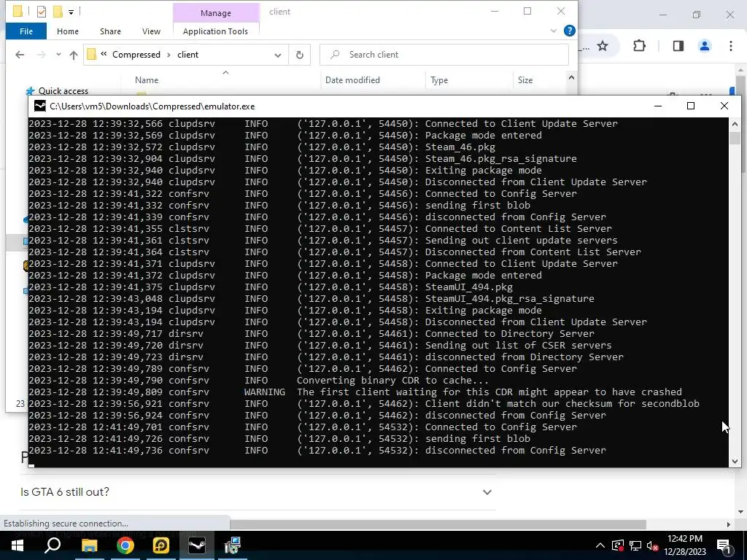The height and width of the screenshot is (560, 747).
Task: Expand the Explorer ribbon chevron
Action: click(x=553, y=31)
